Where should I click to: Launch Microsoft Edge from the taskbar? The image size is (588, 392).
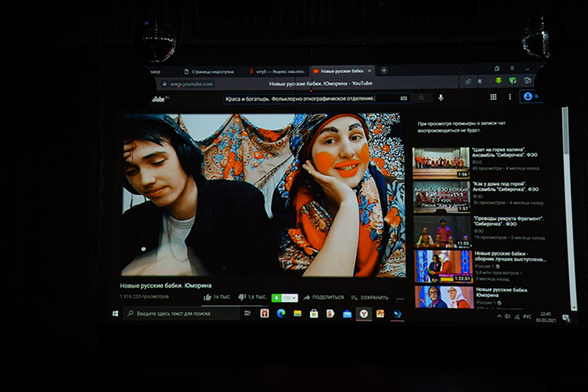[281, 313]
